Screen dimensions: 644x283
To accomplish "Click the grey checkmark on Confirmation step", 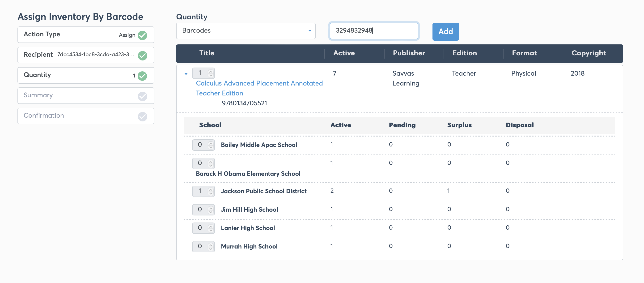I will pos(143,116).
